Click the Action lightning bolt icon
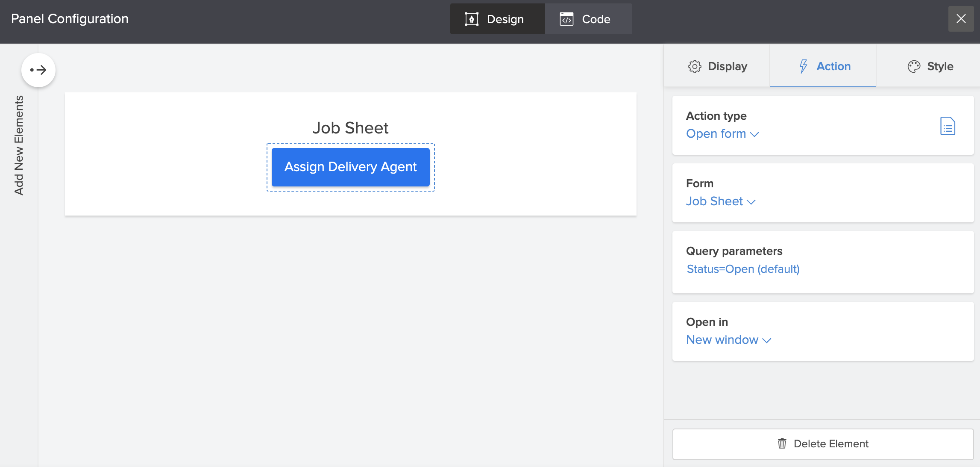The height and width of the screenshot is (467, 980). [x=803, y=66]
